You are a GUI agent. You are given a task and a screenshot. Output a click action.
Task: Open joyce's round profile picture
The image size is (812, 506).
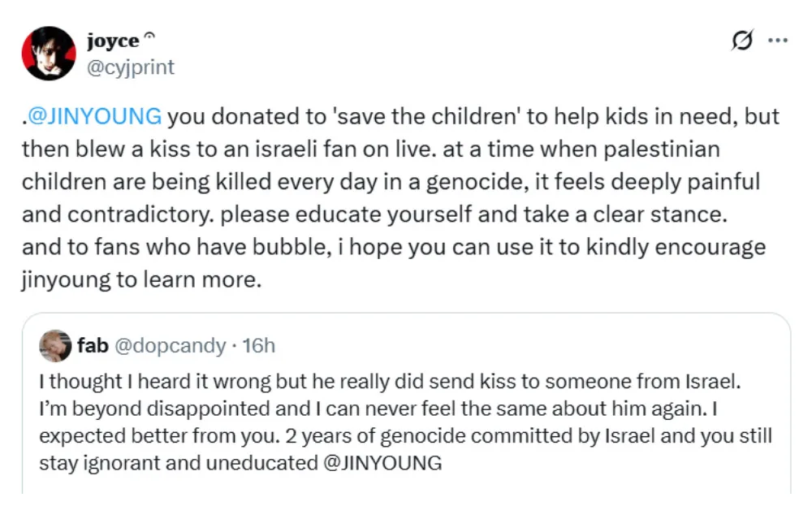point(49,54)
